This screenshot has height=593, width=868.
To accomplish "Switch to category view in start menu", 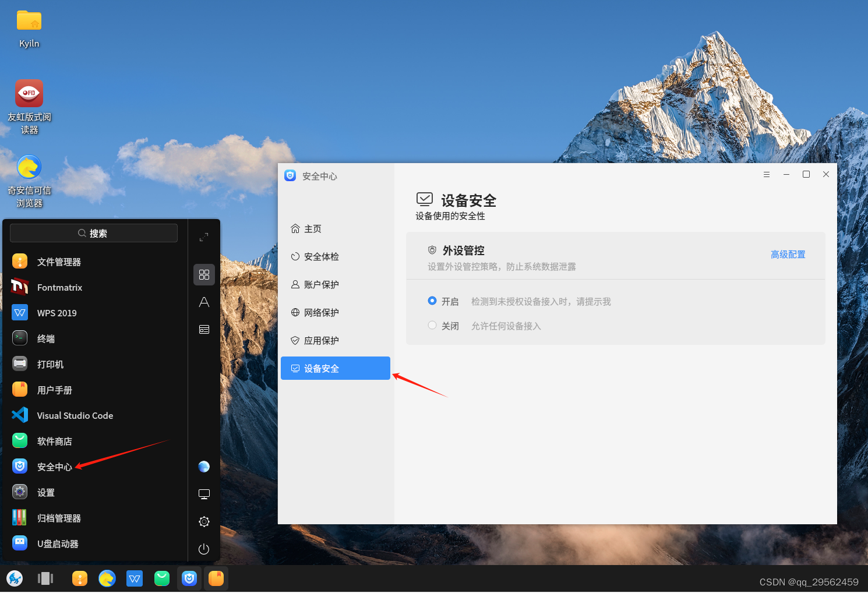I will (x=204, y=329).
